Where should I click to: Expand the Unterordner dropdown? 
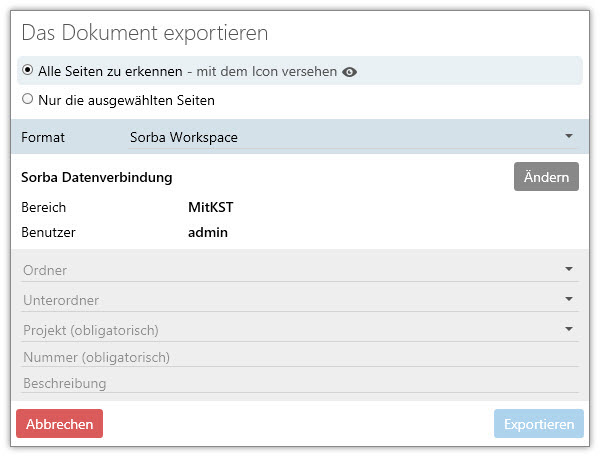pos(300,300)
